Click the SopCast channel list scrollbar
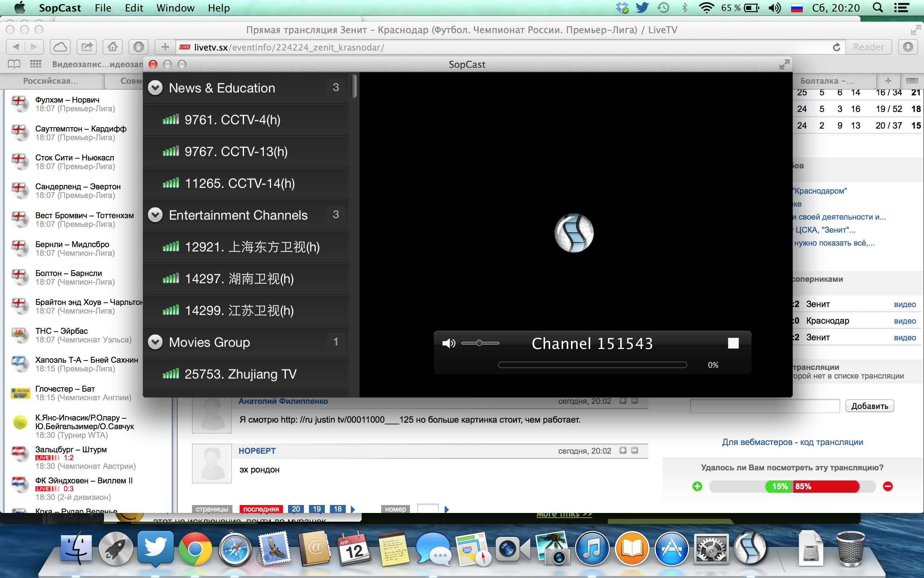This screenshot has width=924, height=578. (354, 86)
